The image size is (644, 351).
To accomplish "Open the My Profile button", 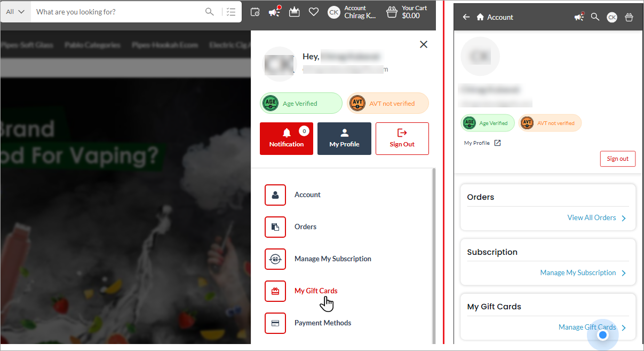I will click(344, 138).
